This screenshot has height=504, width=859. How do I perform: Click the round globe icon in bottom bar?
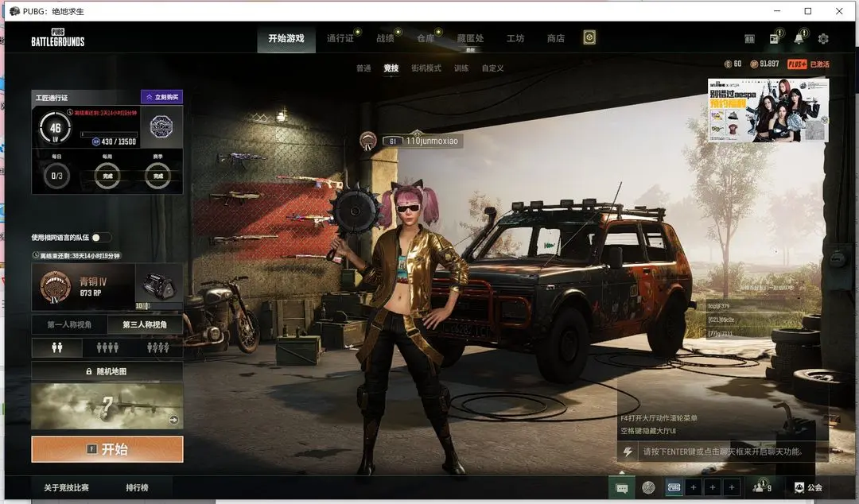(x=648, y=487)
